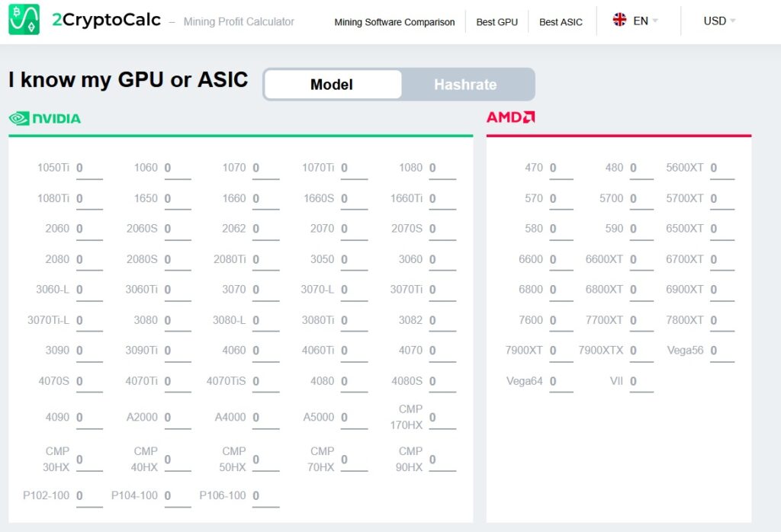Screen dimensions: 781x532
Task: Select the 3070 quantity field
Action: 265,290
